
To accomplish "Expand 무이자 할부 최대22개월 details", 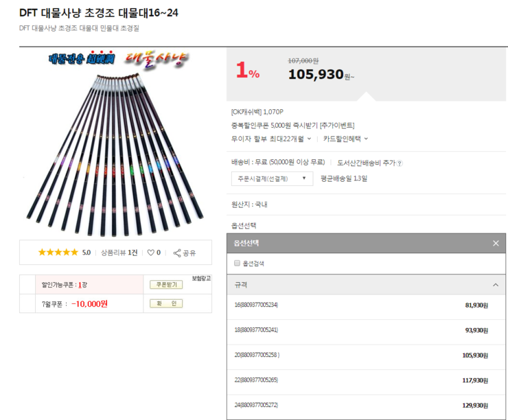I will tap(271, 139).
